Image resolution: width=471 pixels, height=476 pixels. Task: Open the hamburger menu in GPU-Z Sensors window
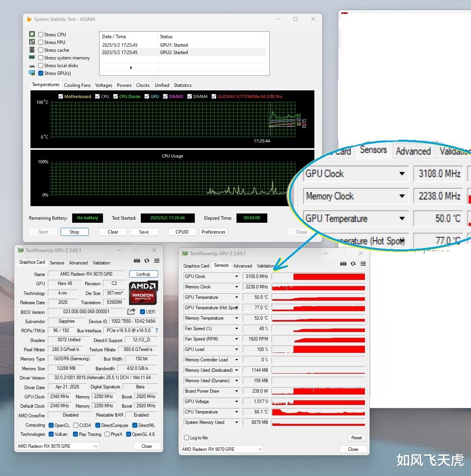click(363, 264)
